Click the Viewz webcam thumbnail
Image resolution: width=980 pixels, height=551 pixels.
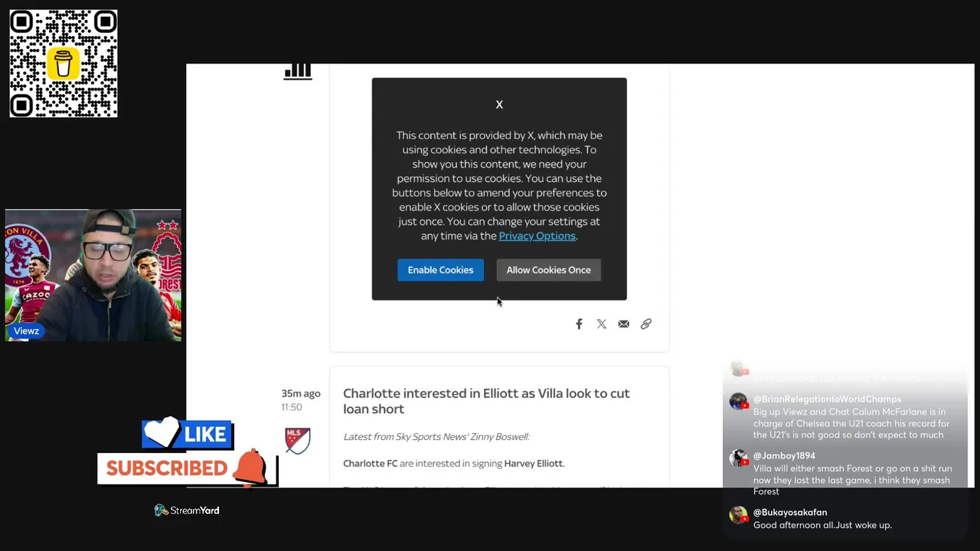pos(93,275)
